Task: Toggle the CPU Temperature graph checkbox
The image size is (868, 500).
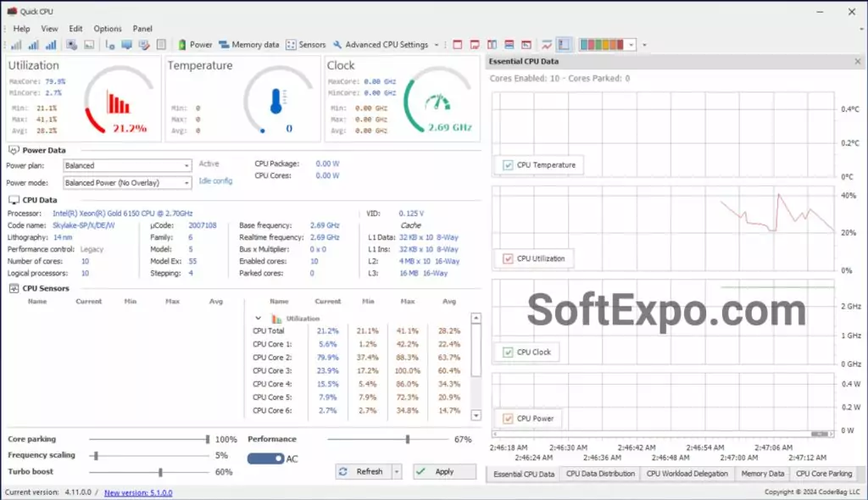Action: click(x=507, y=165)
